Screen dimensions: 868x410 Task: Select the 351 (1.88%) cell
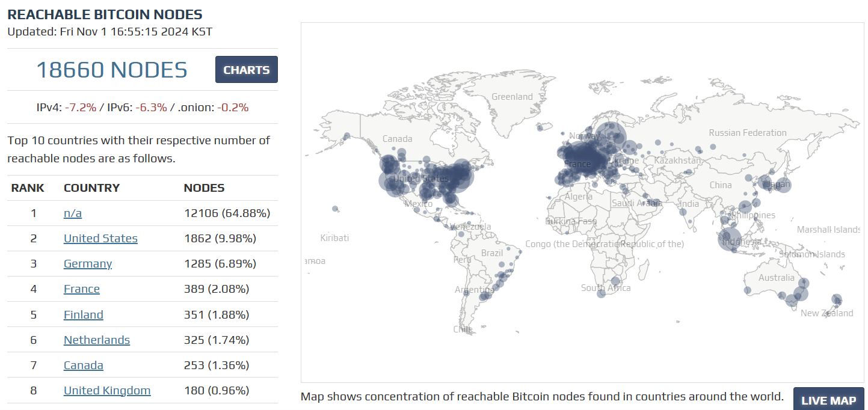click(217, 314)
